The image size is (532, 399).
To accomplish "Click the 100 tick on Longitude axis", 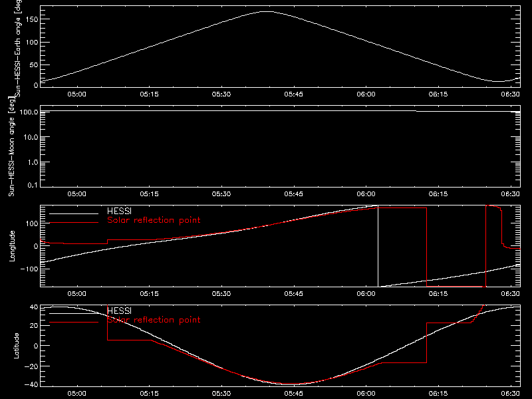I will pos(31,223).
